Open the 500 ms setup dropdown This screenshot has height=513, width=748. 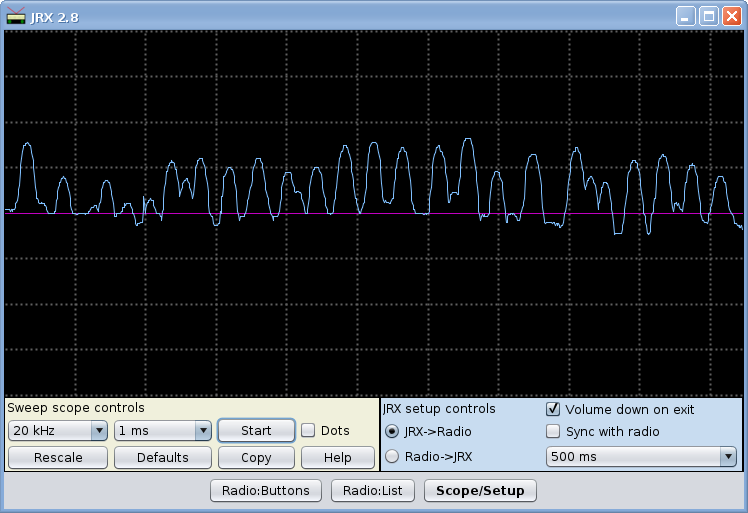pos(640,457)
